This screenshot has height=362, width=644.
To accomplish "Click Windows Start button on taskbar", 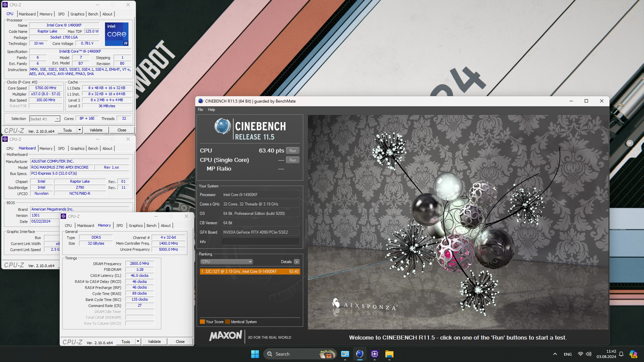I will 255,354.
